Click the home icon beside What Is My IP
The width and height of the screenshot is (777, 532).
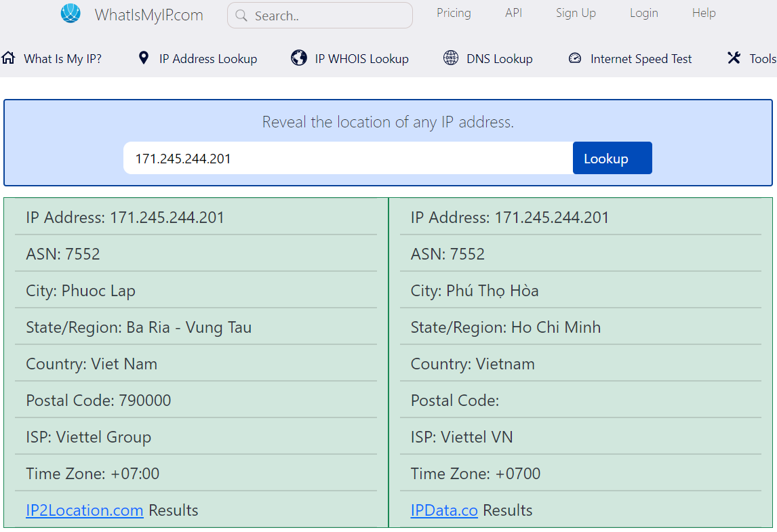pos(8,58)
